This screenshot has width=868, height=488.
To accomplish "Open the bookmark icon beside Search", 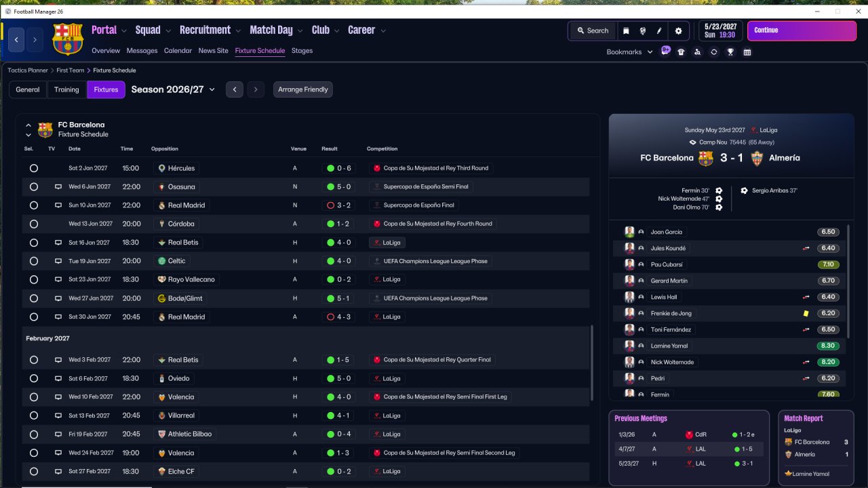I will [626, 30].
